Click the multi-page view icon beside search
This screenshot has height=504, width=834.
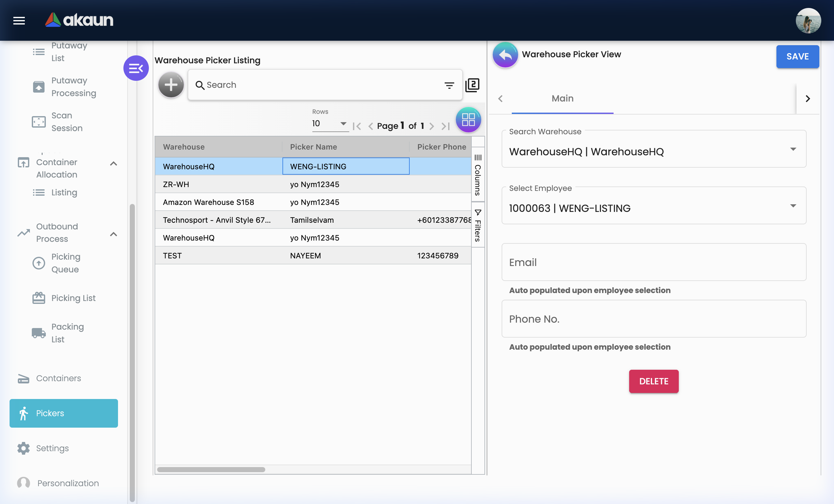point(472,85)
